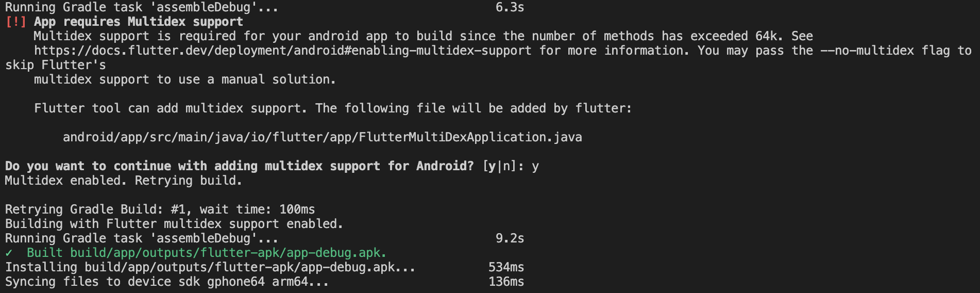The width and height of the screenshot is (980, 293).
Task: Click the 'Retrying Gradle Build: #1' line
Action: [160, 209]
